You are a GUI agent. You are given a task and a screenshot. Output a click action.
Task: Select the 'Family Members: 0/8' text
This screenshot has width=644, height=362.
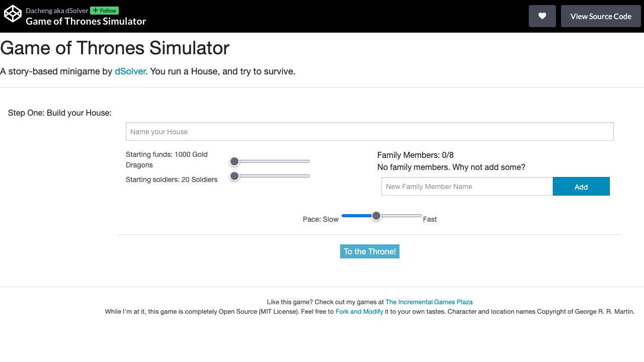click(416, 155)
